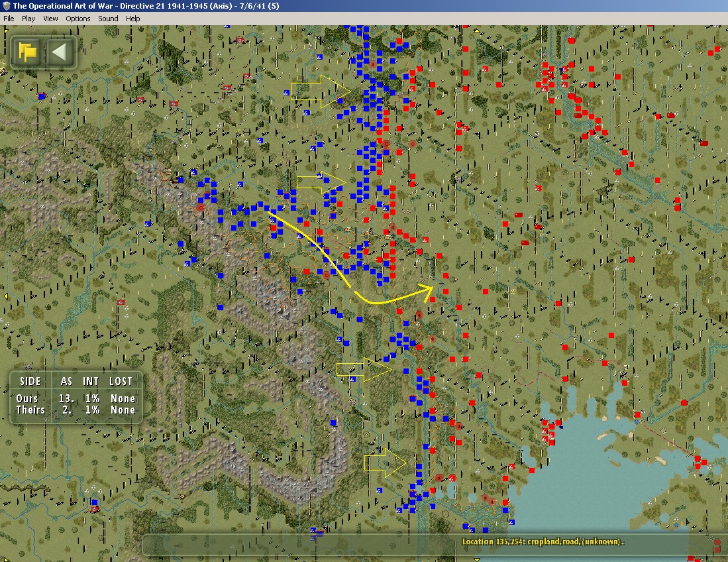This screenshot has width=728, height=562.
Task: Click the yellow scroll-left arrow at left map edge
Action: 5,296
